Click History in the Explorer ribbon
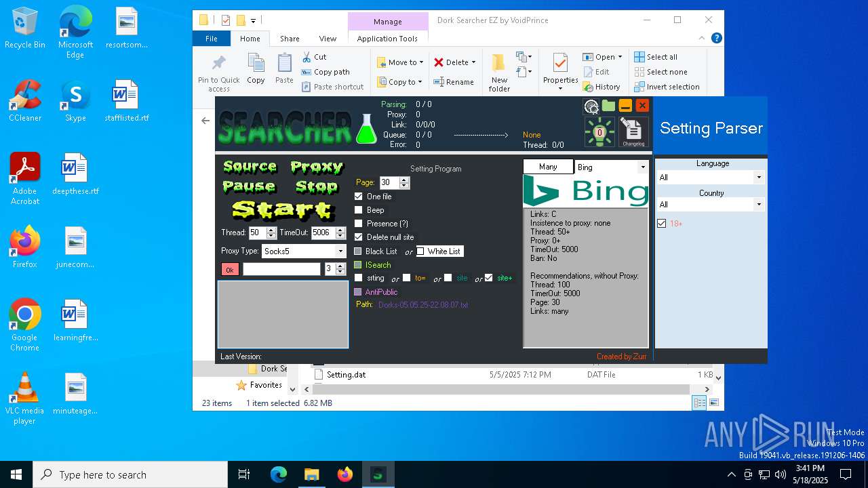This screenshot has height=488, width=868. 601,87
